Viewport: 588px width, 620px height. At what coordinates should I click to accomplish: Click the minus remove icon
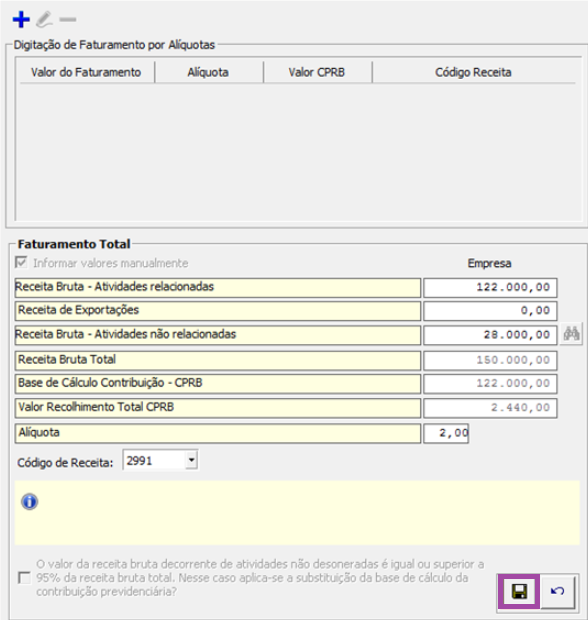[x=68, y=19]
